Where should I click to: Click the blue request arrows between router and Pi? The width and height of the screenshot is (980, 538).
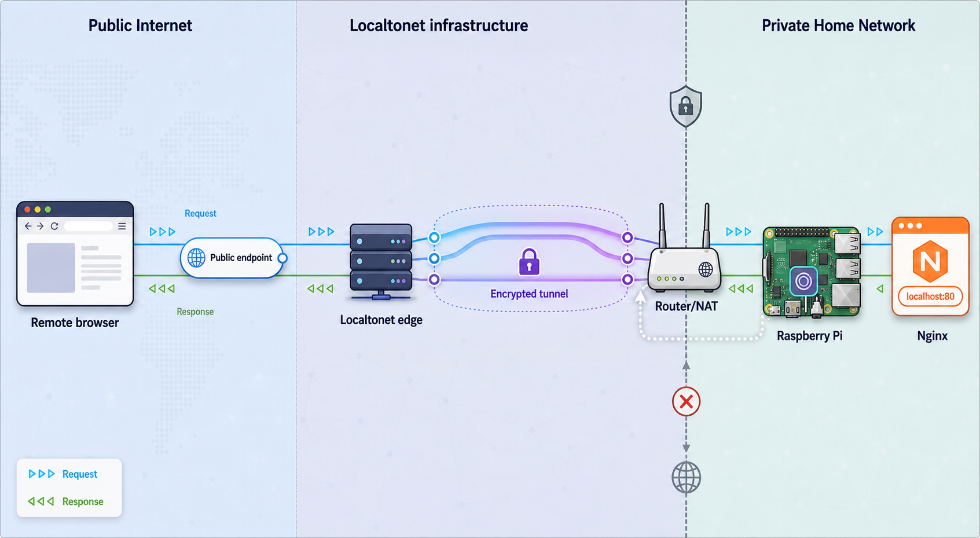tap(739, 232)
